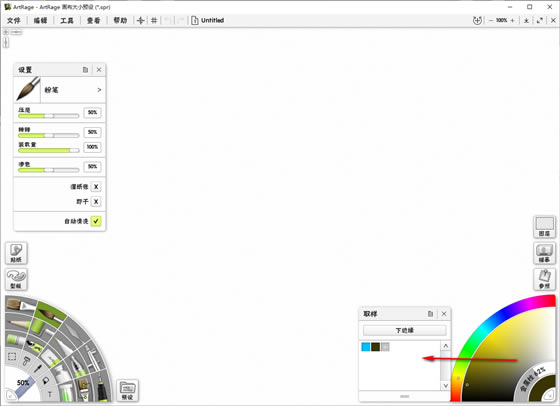Viewport: 560px width, 406px height.
Task: Open the 预设 presets folder button
Action: click(x=128, y=390)
